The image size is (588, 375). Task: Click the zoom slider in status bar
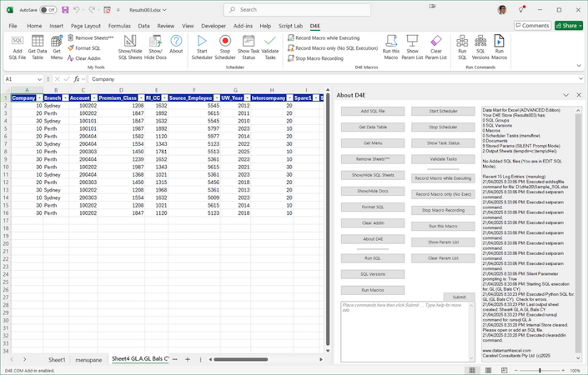[540, 370]
